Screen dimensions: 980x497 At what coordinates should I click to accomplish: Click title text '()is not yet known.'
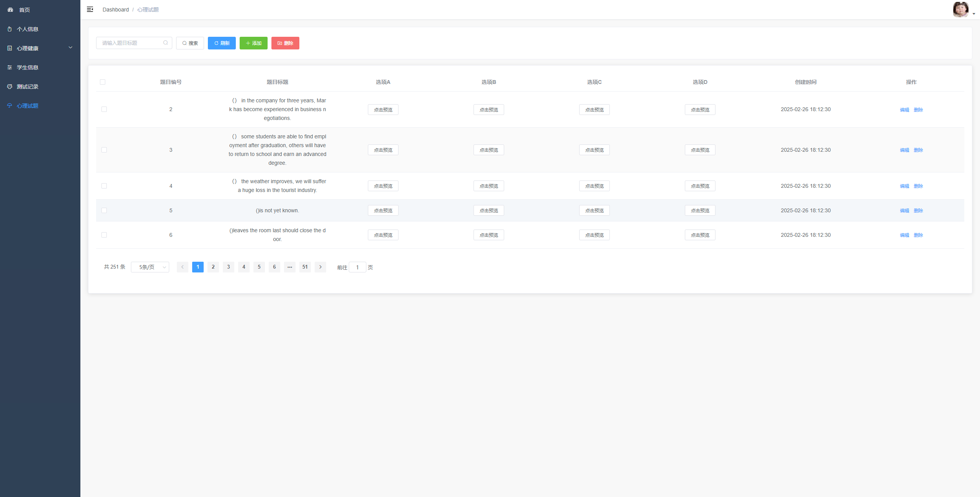(278, 210)
